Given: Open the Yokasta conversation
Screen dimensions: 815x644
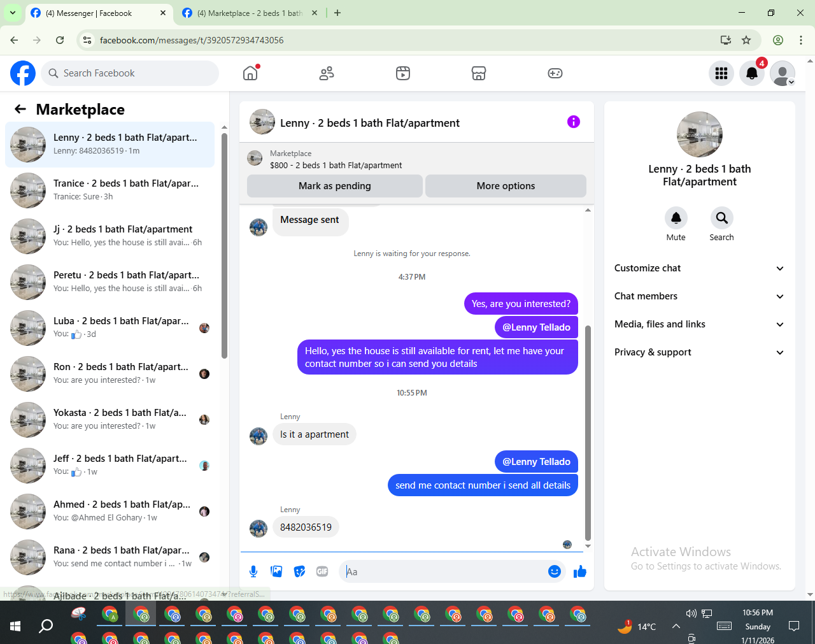Looking at the screenshot, I should coord(110,420).
